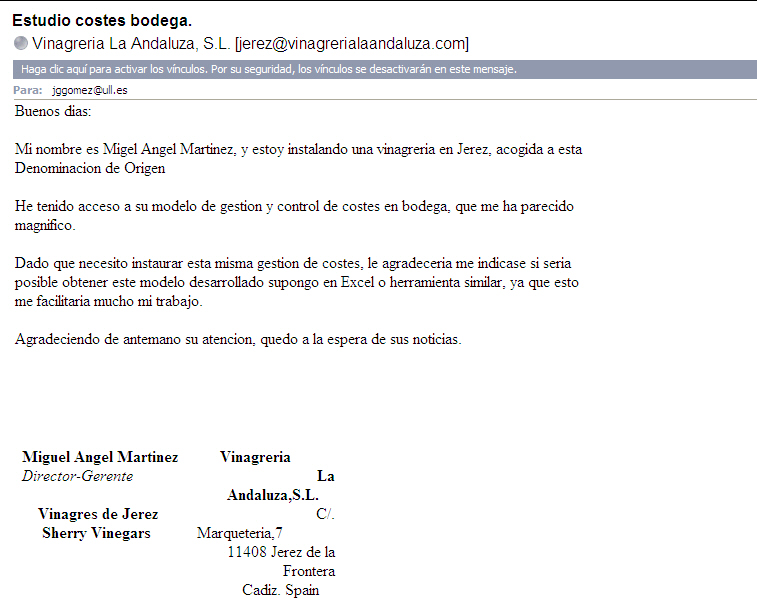The width and height of the screenshot is (757, 607).
Task: Click 'Vinagres de Jerez' in signature
Action: point(98,514)
